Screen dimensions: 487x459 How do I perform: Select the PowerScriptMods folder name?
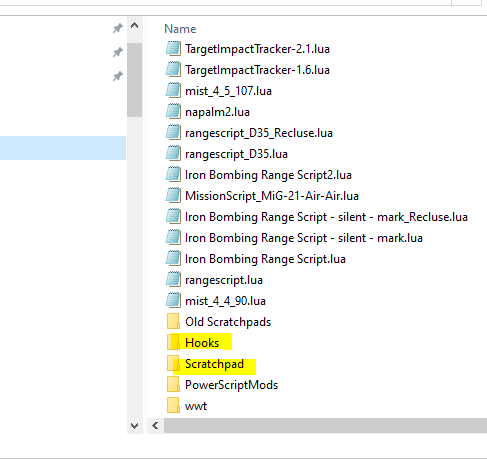click(231, 385)
